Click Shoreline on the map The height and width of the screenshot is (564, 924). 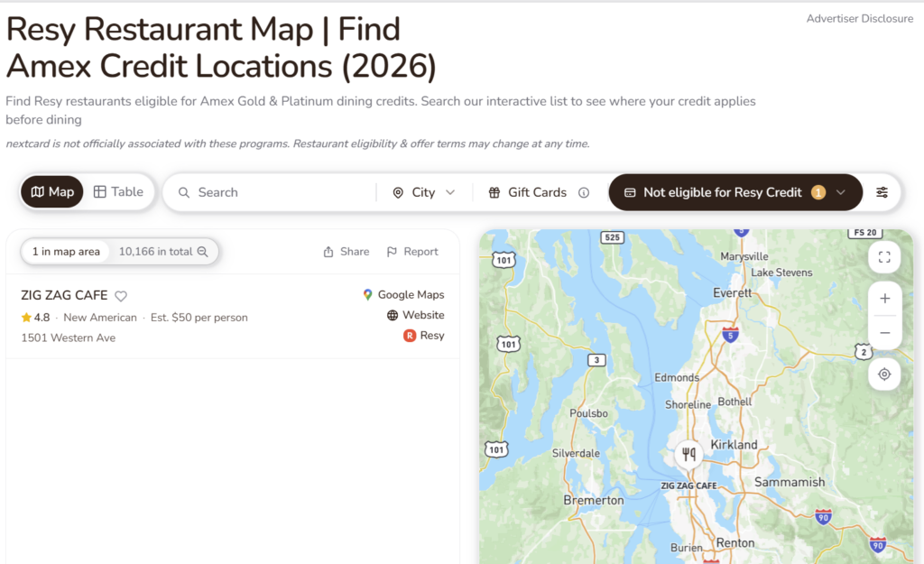click(x=688, y=405)
